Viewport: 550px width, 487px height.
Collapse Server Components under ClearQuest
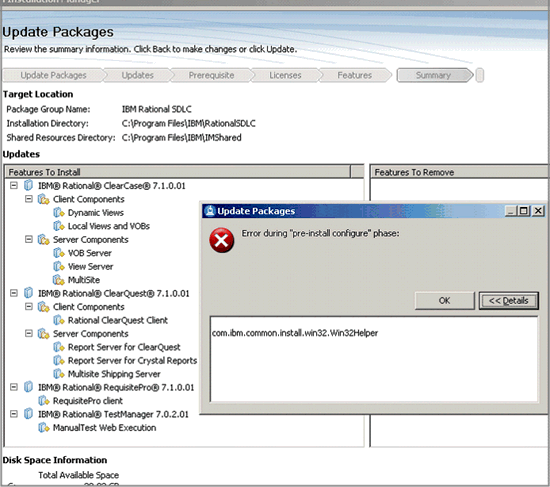(29, 333)
